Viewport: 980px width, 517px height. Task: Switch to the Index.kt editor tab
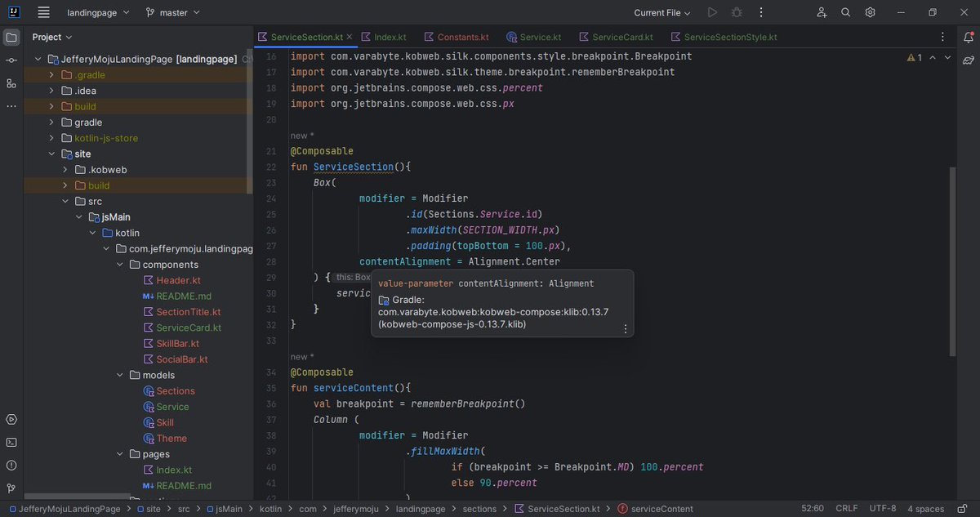pos(383,38)
